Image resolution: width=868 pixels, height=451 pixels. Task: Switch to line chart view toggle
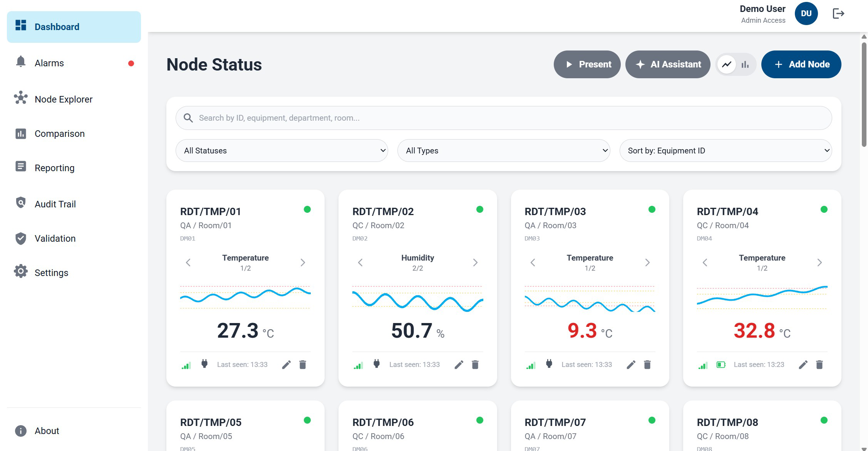(727, 64)
